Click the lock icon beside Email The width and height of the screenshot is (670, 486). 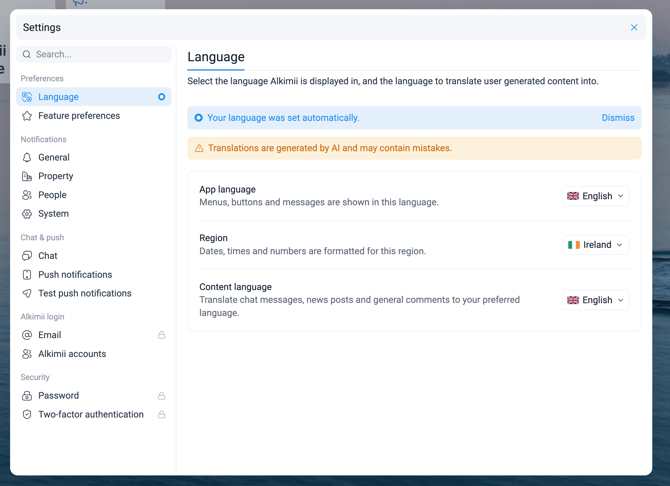point(162,335)
